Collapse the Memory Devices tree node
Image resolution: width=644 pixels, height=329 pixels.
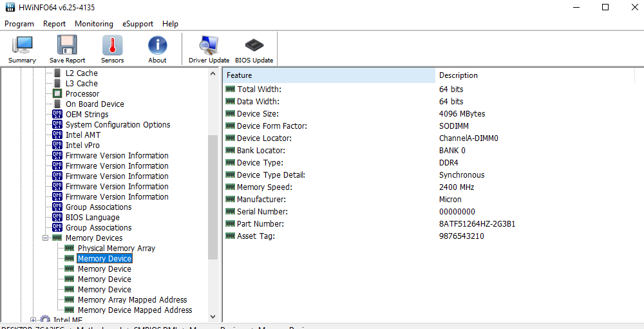(46, 238)
